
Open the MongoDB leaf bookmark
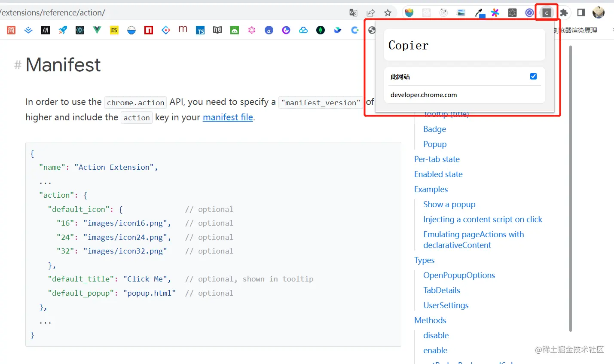click(x=321, y=30)
